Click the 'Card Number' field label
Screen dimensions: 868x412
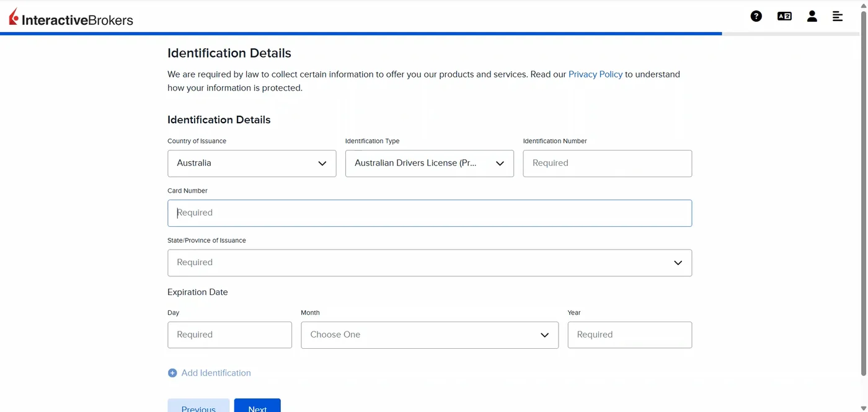(x=187, y=191)
